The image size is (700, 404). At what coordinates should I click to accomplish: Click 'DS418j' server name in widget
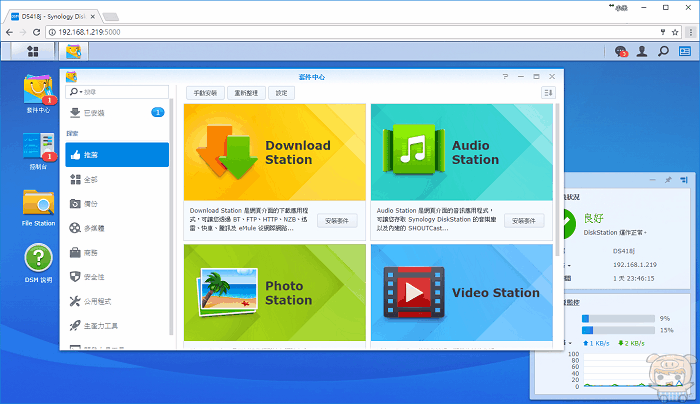624,251
